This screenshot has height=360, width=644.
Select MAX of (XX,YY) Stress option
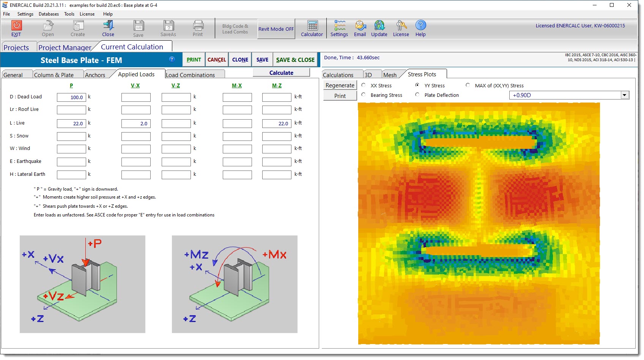(468, 85)
